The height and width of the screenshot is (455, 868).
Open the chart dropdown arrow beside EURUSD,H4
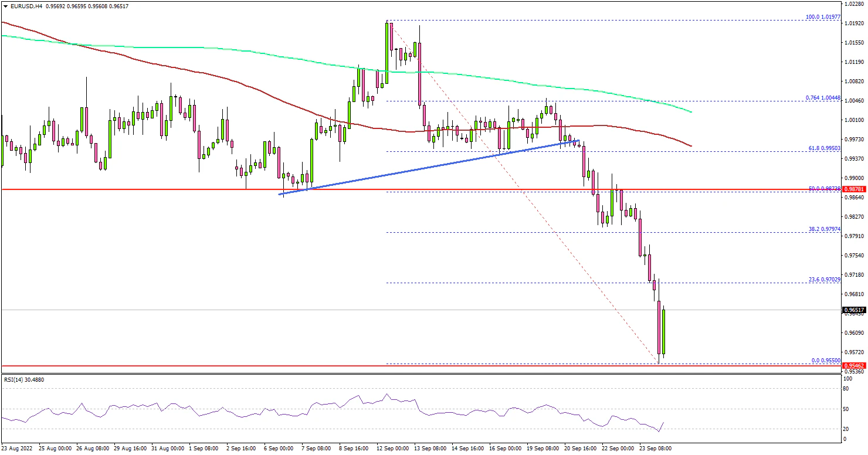pyautogui.click(x=4, y=6)
